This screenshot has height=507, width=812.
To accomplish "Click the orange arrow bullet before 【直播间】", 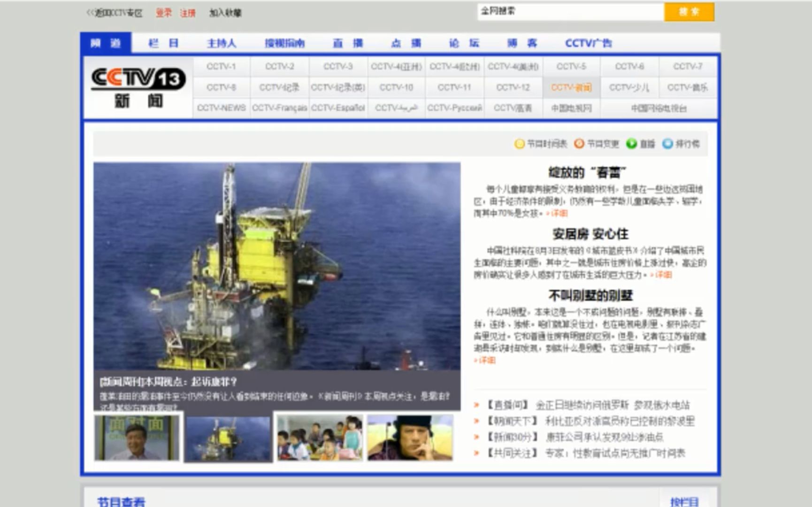I will pos(476,405).
